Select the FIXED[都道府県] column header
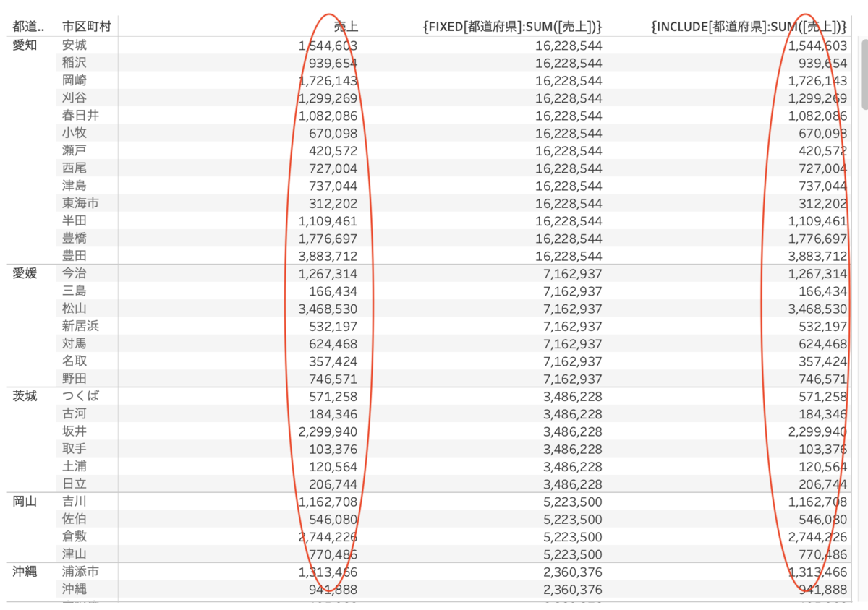The width and height of the screenshot is (868, 610). pyautogui.click(x=512, y=27)
